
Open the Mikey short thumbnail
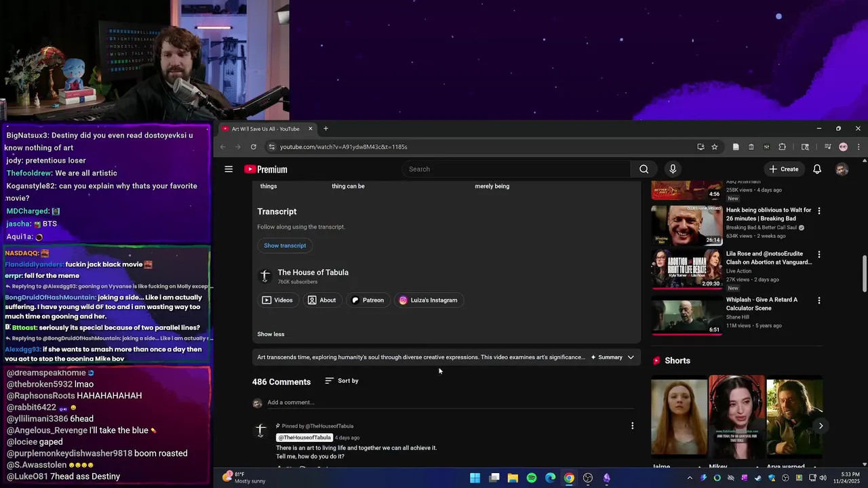click(737, 417)
